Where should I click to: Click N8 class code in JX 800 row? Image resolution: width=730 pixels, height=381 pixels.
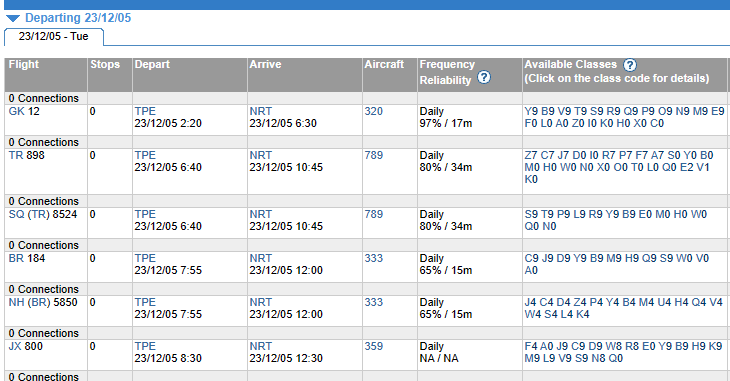point(598,358)
